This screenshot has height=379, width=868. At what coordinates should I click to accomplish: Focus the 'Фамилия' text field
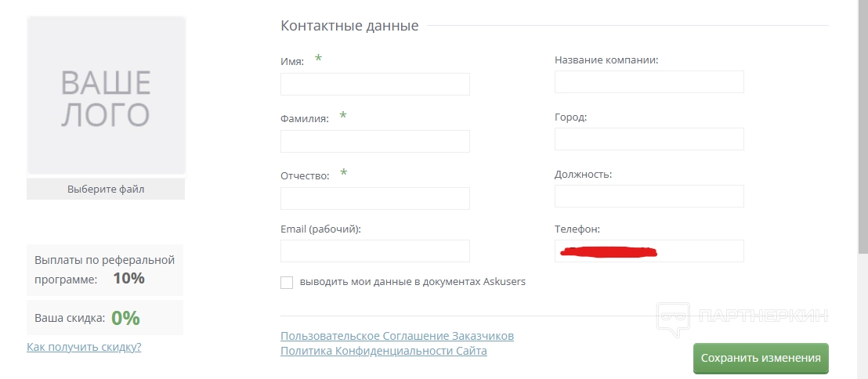pyautogui.click(x=374, y=141)
